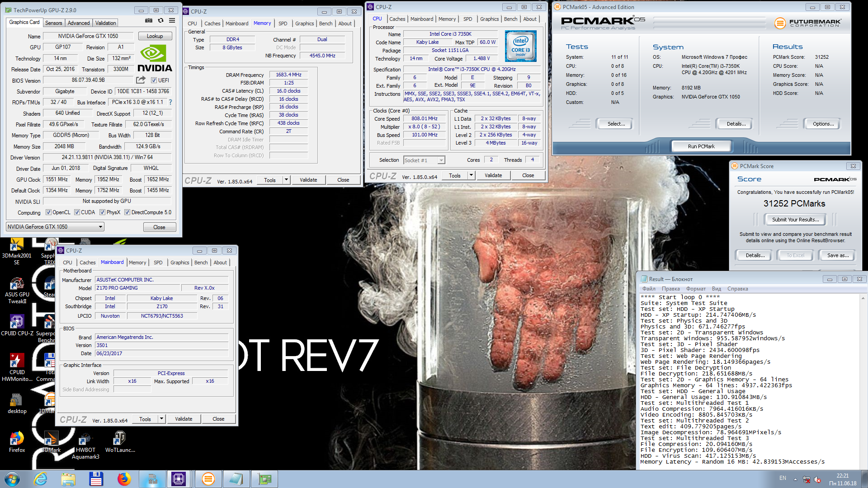Screen dimensions: 868x488
Task: Switch to GPU-Z graphics card taskbar icon
Action: pos(264,479)
